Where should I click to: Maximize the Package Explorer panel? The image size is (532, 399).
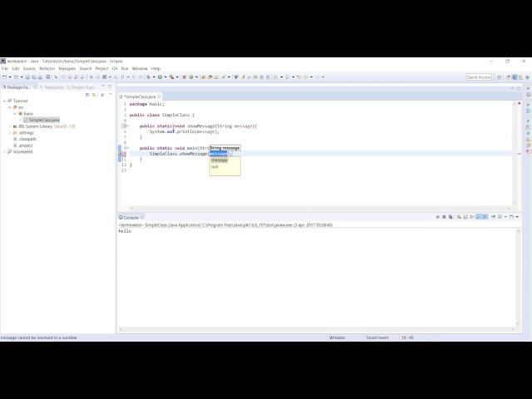(110, 86)
